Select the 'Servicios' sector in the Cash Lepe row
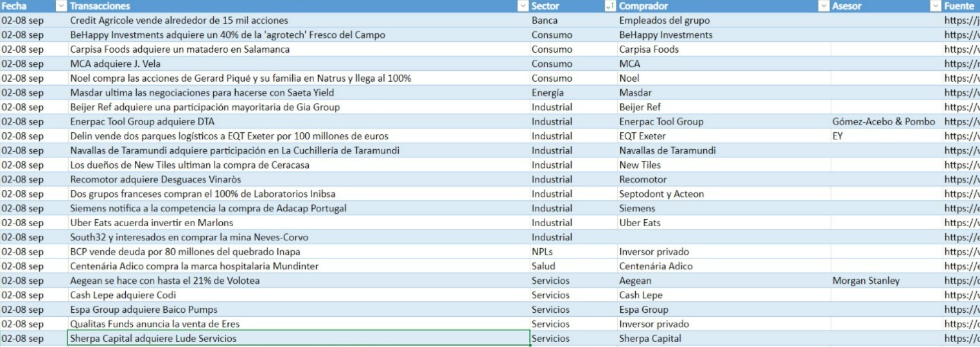Screen dimensions: 980x347 tap(573, 295)
